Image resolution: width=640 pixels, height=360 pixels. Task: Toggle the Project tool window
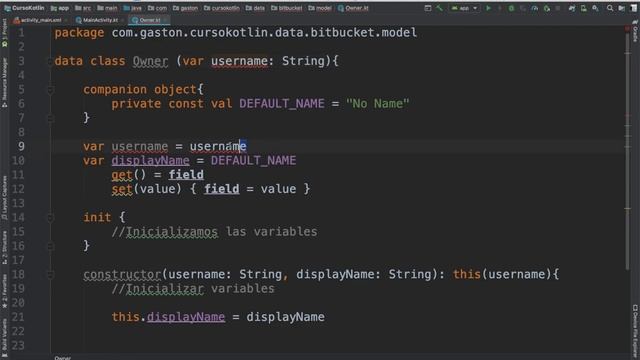(x=4, y=33)
